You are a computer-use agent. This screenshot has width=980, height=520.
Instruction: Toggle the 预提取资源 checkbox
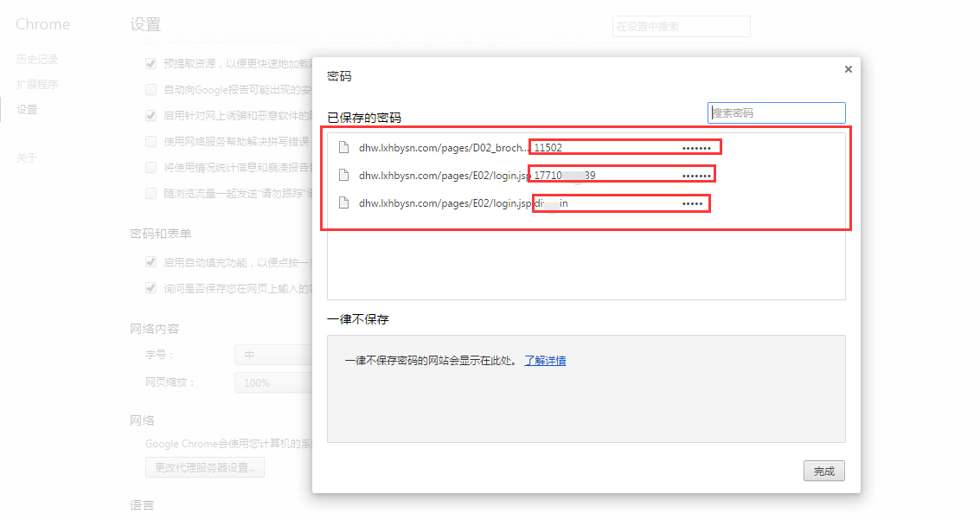point(151,63)
